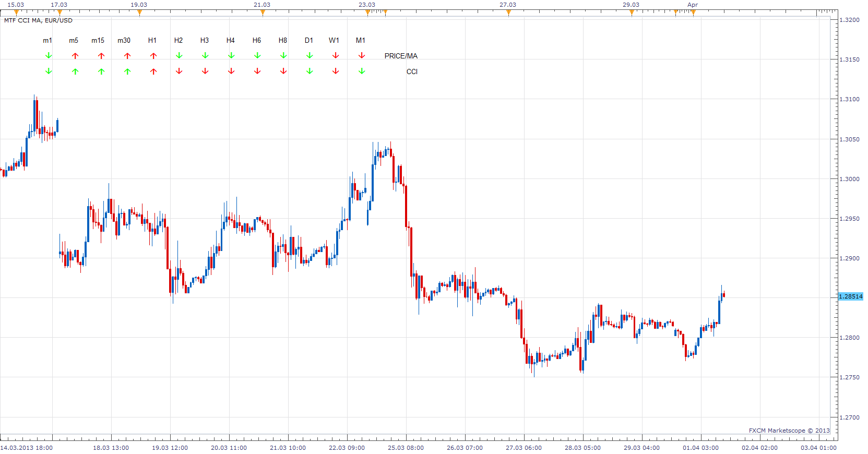Click the PRICE/MA arrow under H6
Image resolution: width=868 pixels, height=454 pixels.
(x=257, y=56)
